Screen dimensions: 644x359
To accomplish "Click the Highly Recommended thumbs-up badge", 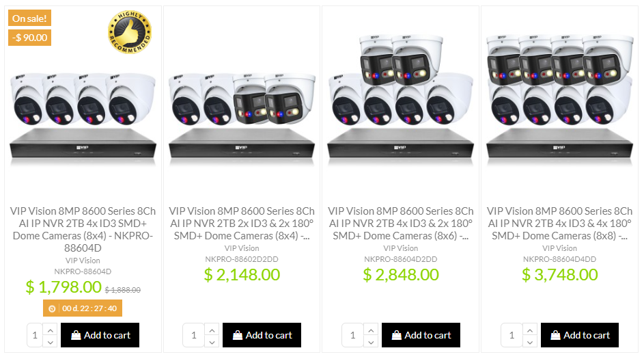I will pos(130,32).
